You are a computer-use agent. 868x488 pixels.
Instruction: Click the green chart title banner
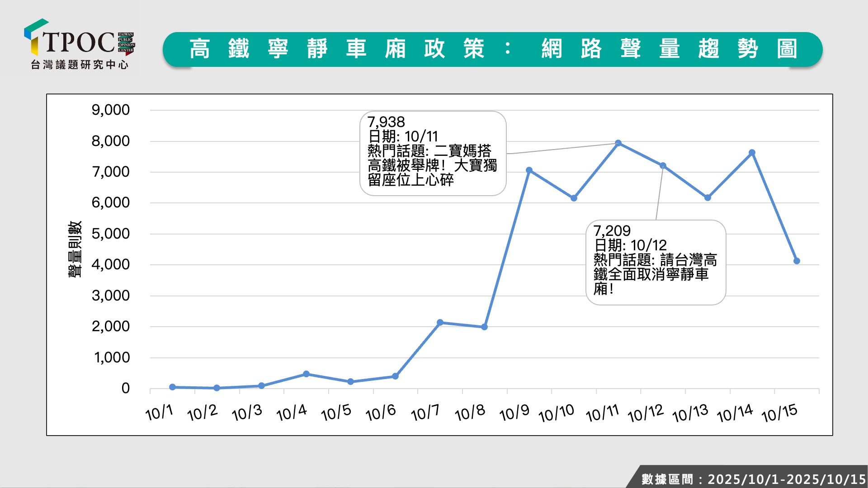pyautogui.click(x=492, y=49)
